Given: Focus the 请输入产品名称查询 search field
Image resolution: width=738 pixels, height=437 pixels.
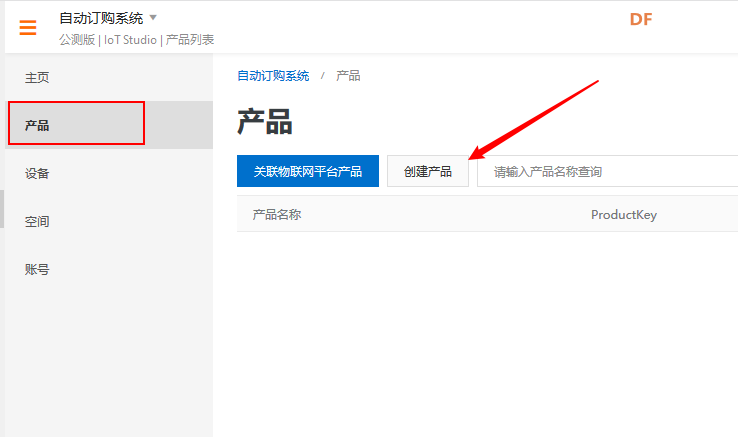Looking at the screenshot, I should [608, 171].
